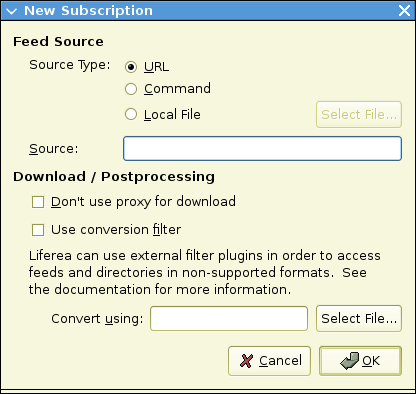Cancel the new subscription
This screenshot has height=394, width=416.
pyautogui.click(x=269, y=361)
